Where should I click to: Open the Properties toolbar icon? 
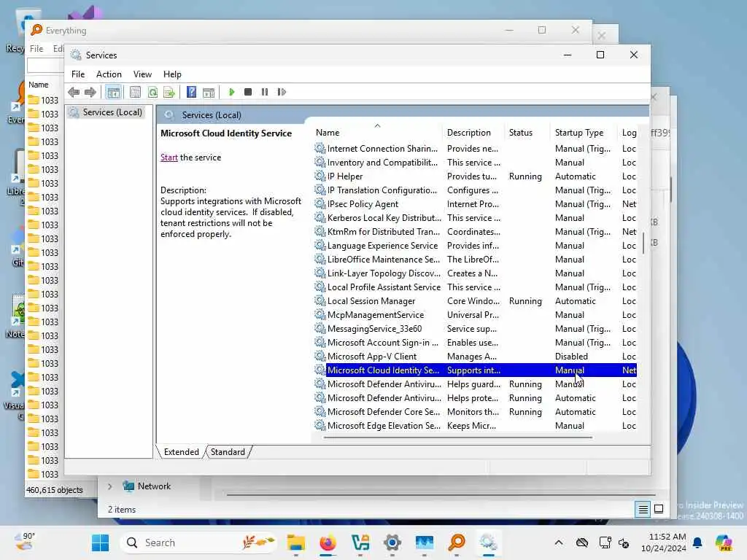click(x=135, y=92)
